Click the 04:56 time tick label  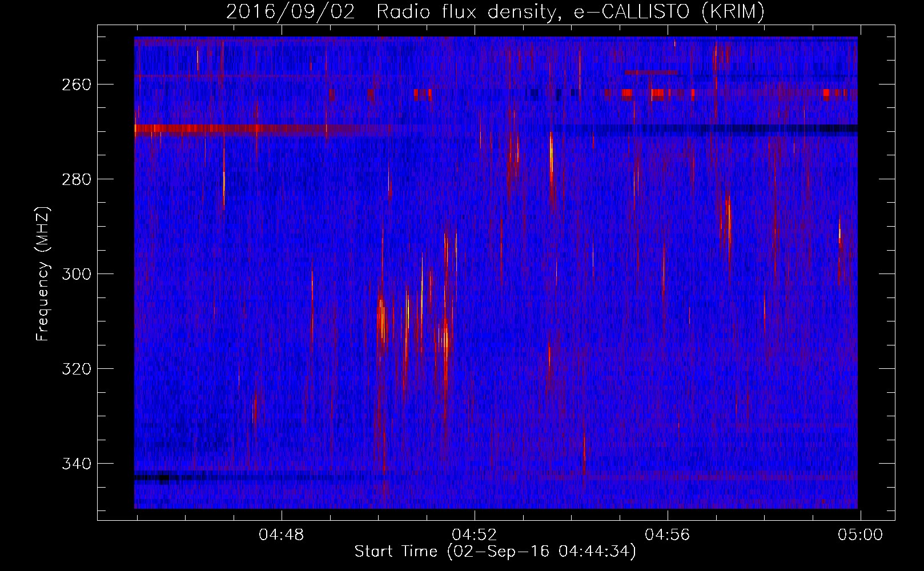pyautogui.click(x=668, y=535)
